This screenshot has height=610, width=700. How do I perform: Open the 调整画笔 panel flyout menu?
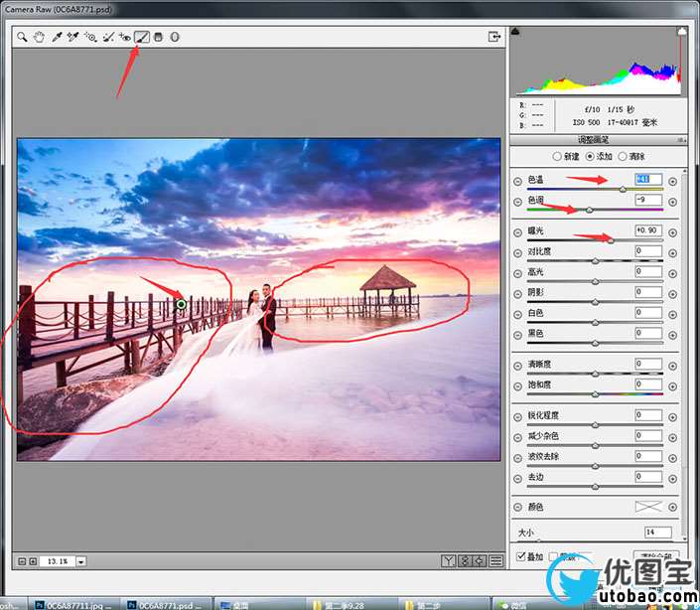click(683, 140)
